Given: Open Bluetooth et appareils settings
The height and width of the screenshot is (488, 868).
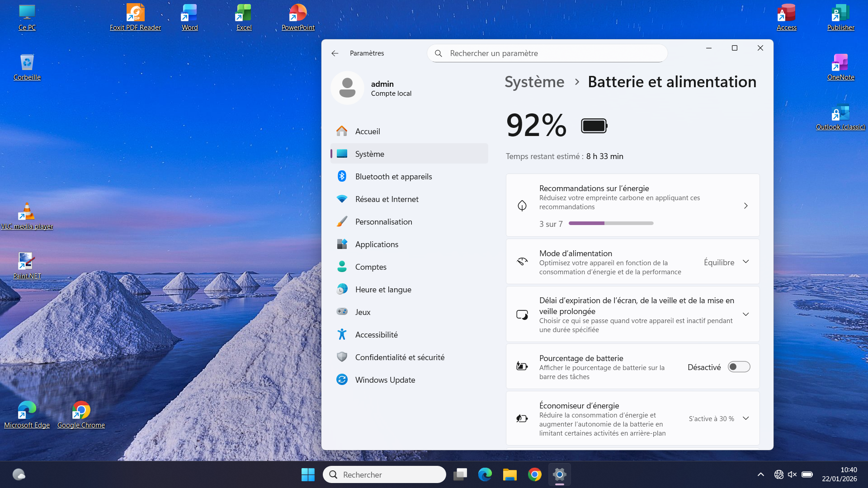Looking at the screenshot, I should click(x=409, y=176).
